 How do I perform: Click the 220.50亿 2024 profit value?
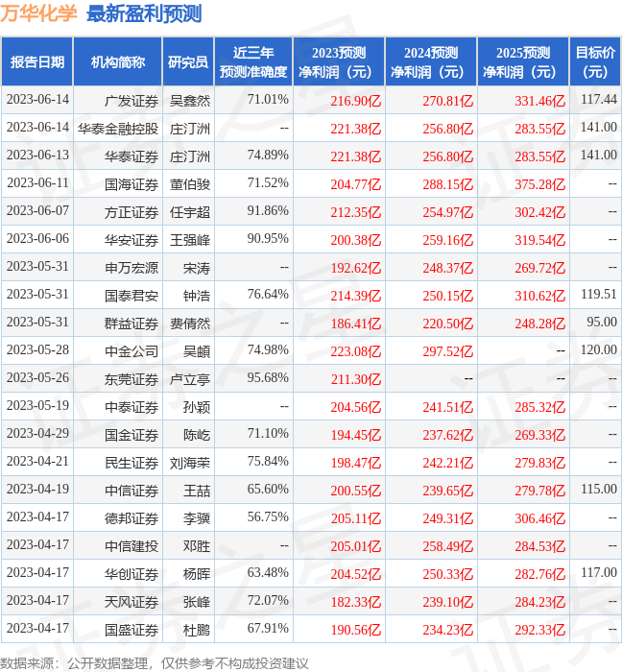tap(447, 324)
